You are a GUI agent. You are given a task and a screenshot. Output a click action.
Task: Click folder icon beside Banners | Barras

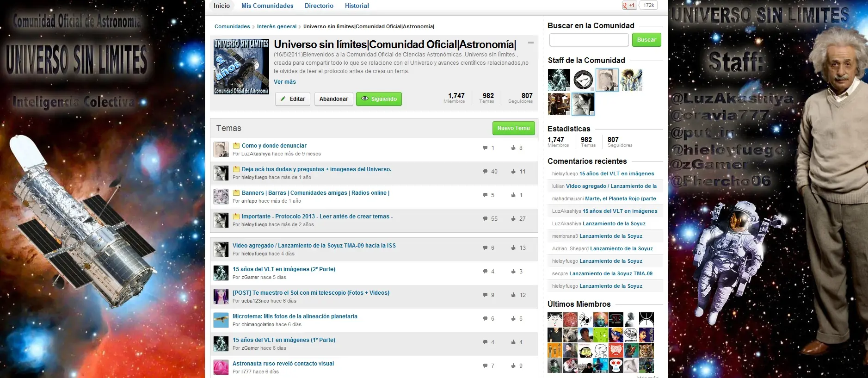[236, 193]
